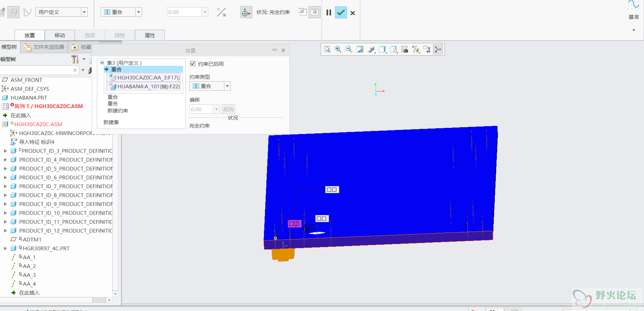The height and width of the screenshot is (311, 644).
Task: Toggle the spin center icon
Action: point(438,49)
